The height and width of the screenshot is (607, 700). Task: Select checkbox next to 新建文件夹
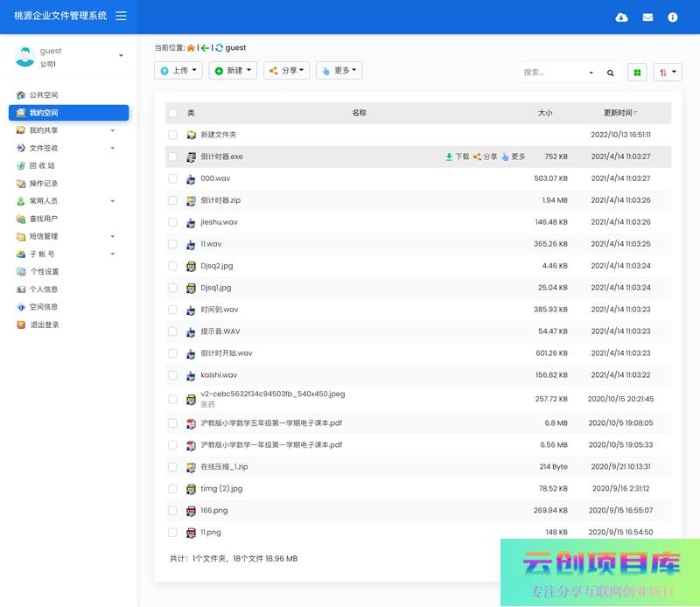[x=172, y=135]
